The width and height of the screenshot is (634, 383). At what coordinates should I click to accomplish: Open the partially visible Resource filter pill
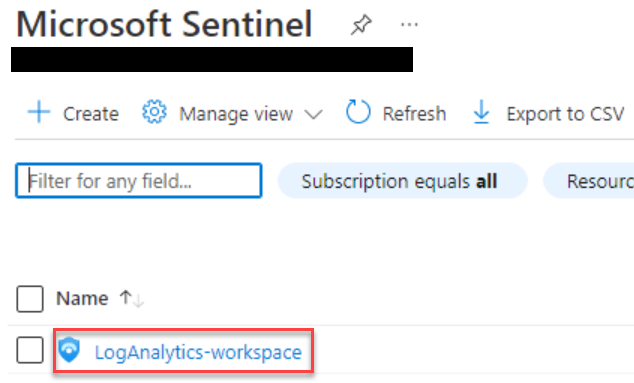coord(589,181)
